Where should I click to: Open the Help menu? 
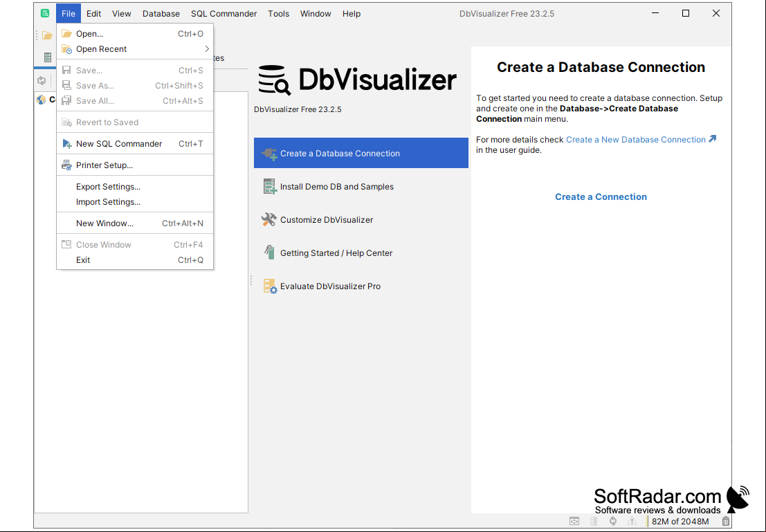[352, 14]
